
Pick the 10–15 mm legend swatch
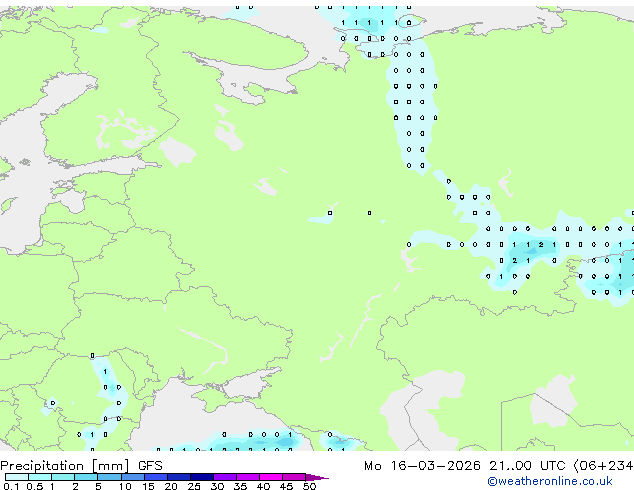click(x=132, y=477)
